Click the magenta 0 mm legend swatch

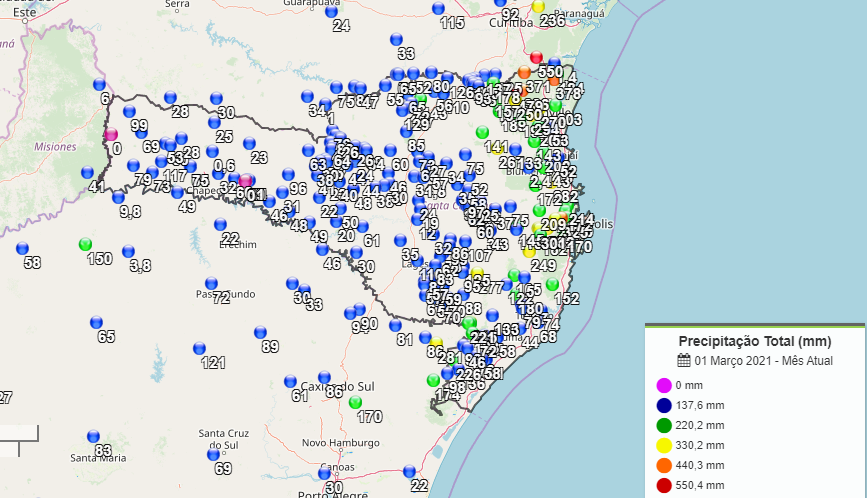click(663, 385)
